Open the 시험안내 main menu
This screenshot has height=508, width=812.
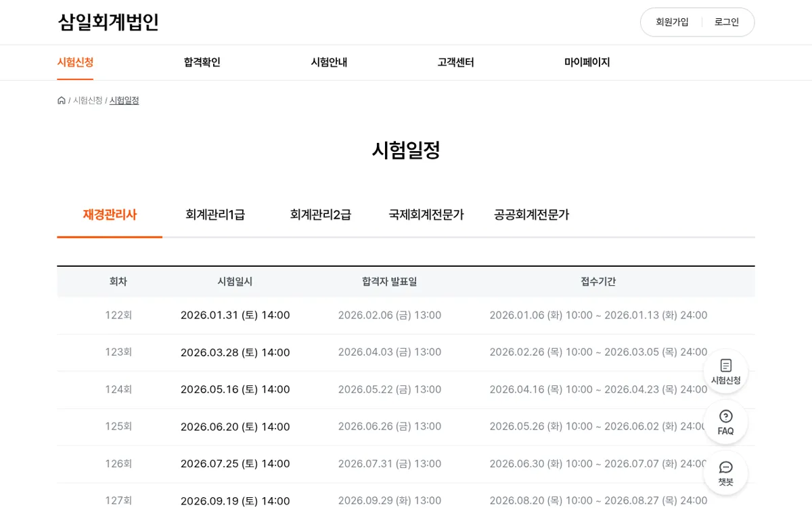(329, 62)
